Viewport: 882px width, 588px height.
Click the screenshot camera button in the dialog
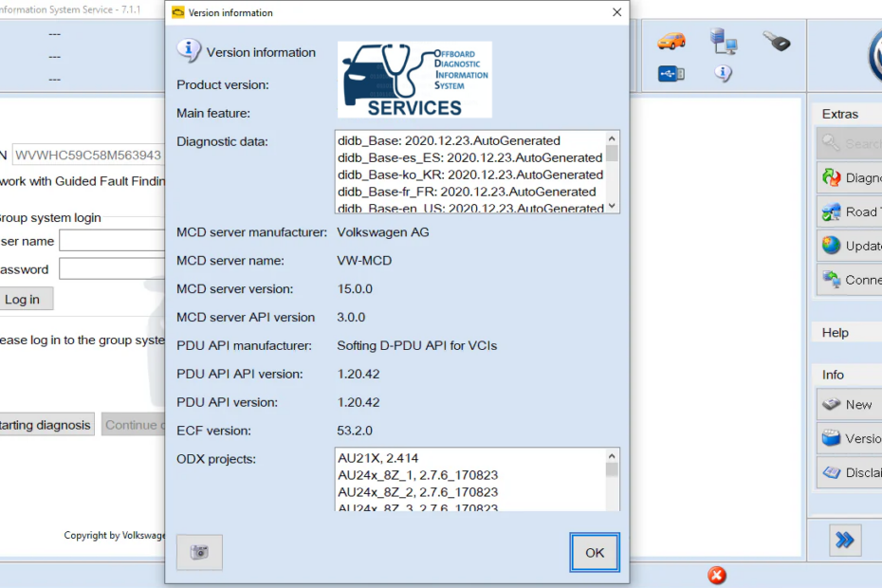pos(200,552)
